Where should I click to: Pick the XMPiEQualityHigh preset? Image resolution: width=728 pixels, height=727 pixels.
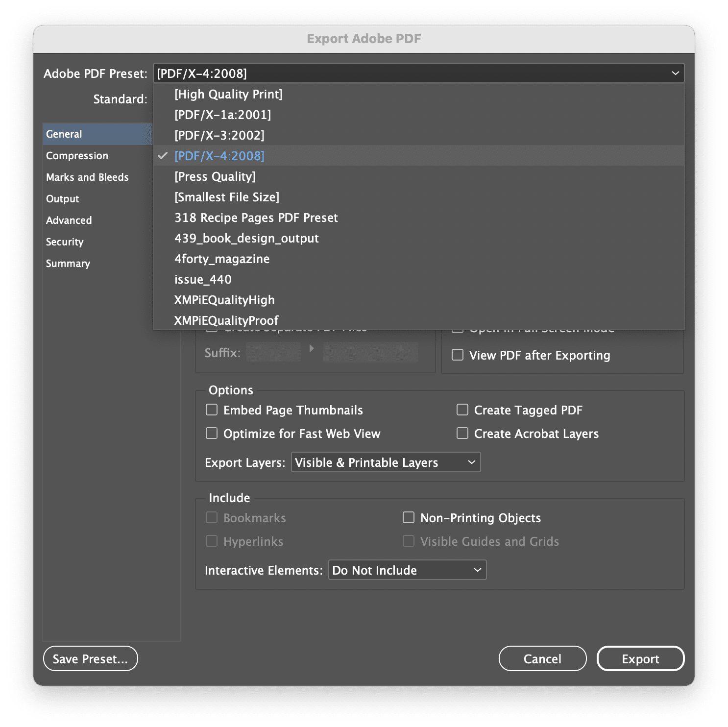pos(418,300)
